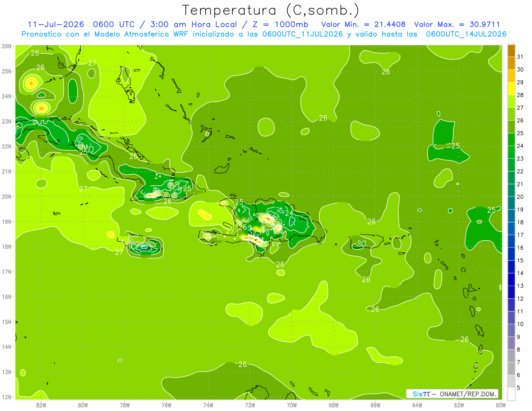This screenshot has width=532, height=411.
Task: Click 'Valor Max. = 30.9711' text
Action: pos(457,24)
